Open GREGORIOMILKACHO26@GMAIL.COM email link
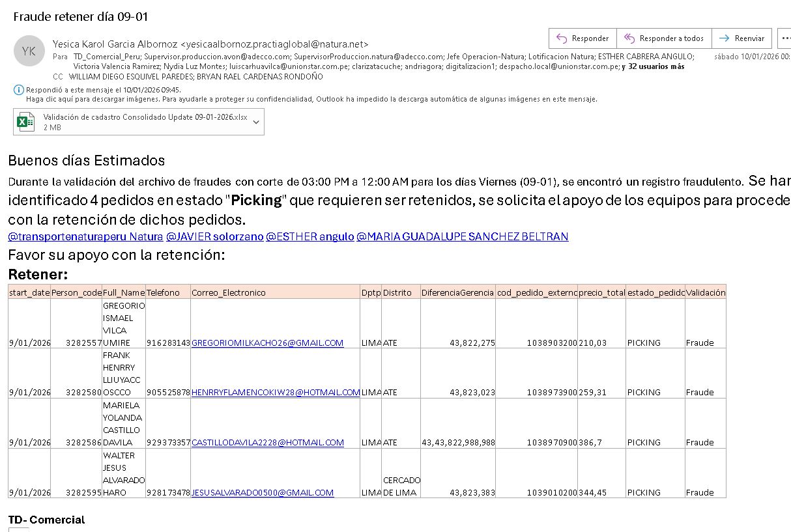Image resolution: width=791 pixels, height=532 pixels. click(267, 343)
